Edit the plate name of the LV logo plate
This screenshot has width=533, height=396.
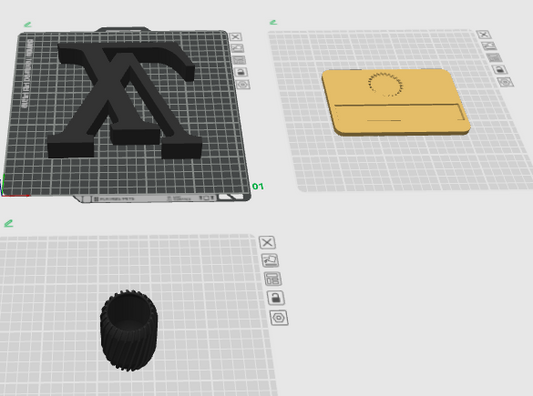[28, 24]
